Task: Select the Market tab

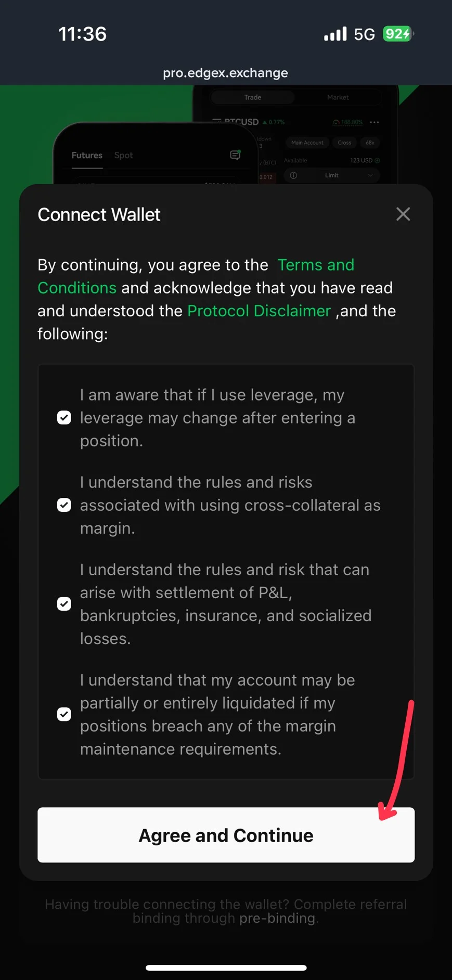Action: [338, 97]
